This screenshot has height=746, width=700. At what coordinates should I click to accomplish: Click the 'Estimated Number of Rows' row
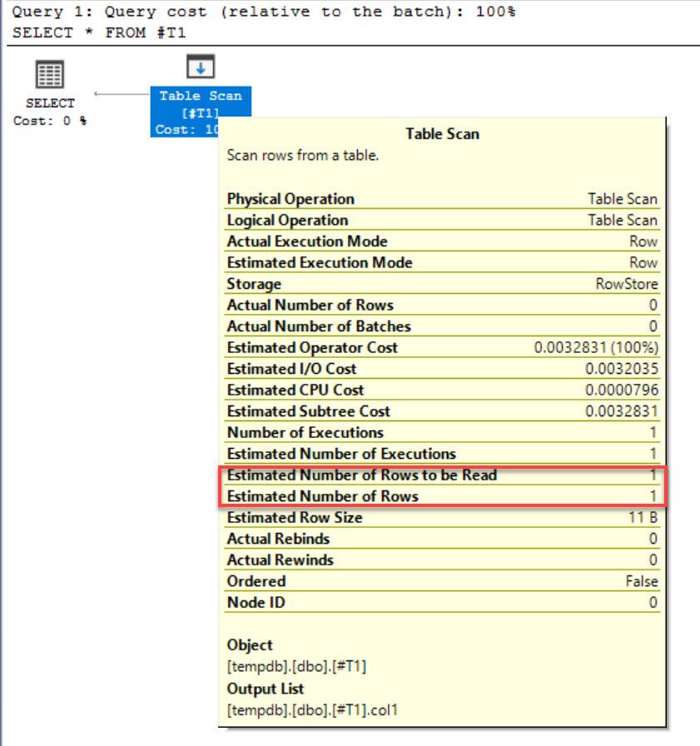click(x=442, y=496)
